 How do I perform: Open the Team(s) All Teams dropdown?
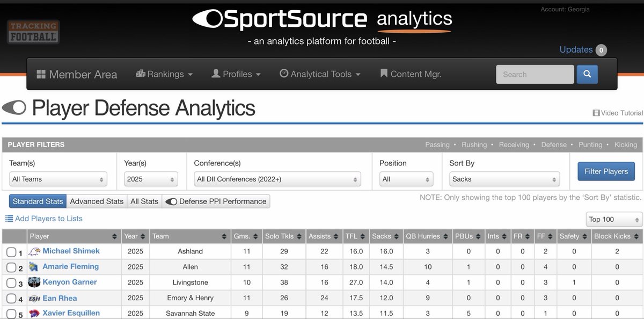coord(58,179)
